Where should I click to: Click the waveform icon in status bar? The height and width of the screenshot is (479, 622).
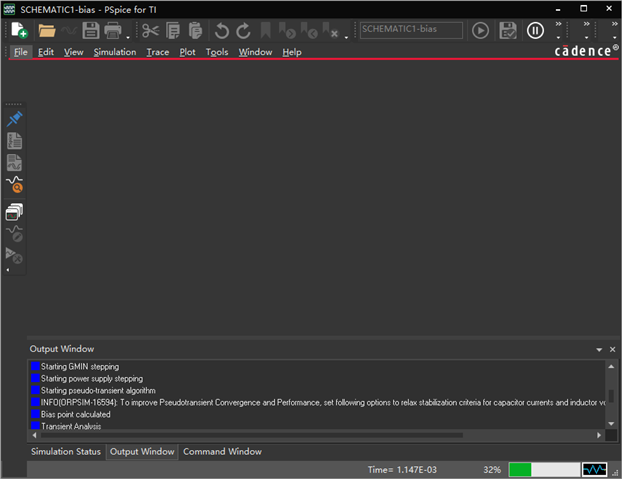tap(594, 470)
